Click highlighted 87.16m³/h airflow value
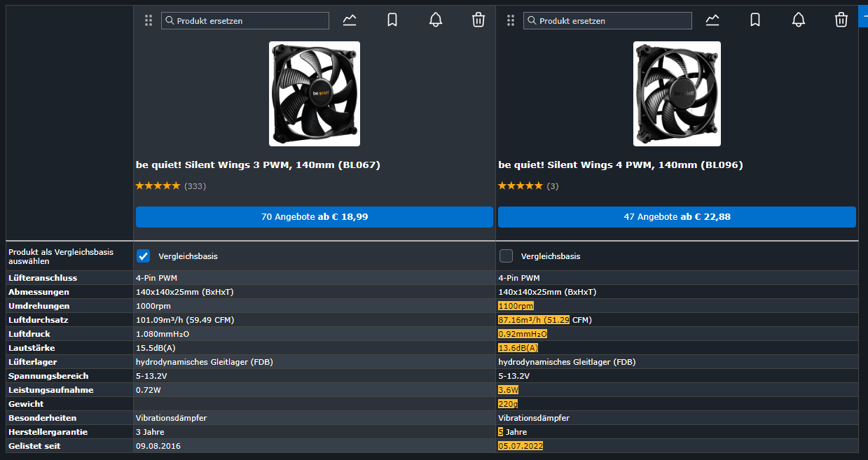Screen dimensions: 868x460 534,320
